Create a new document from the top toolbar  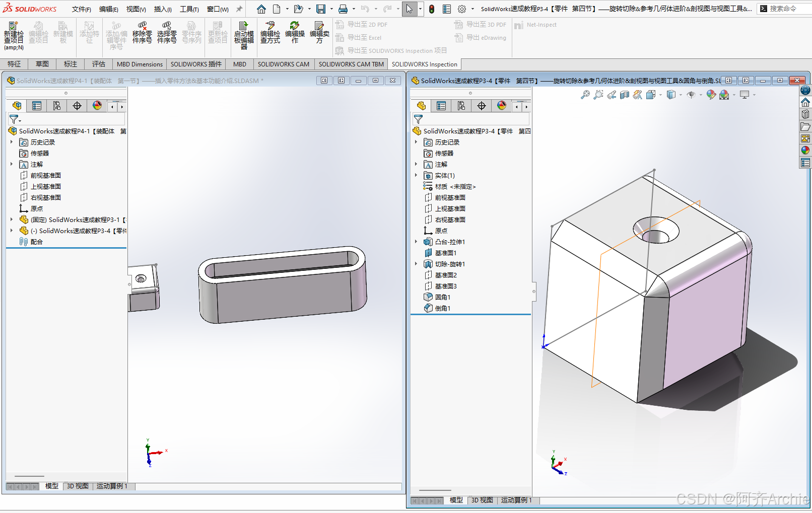277,9
